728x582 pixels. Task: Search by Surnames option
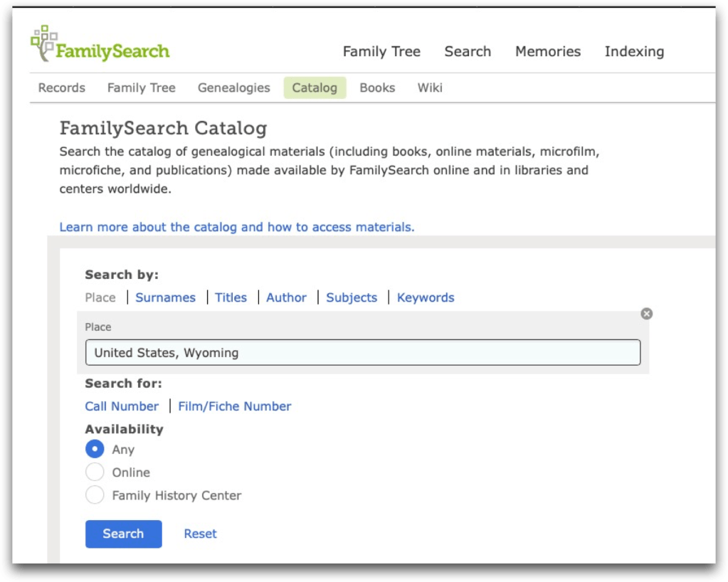165,297
